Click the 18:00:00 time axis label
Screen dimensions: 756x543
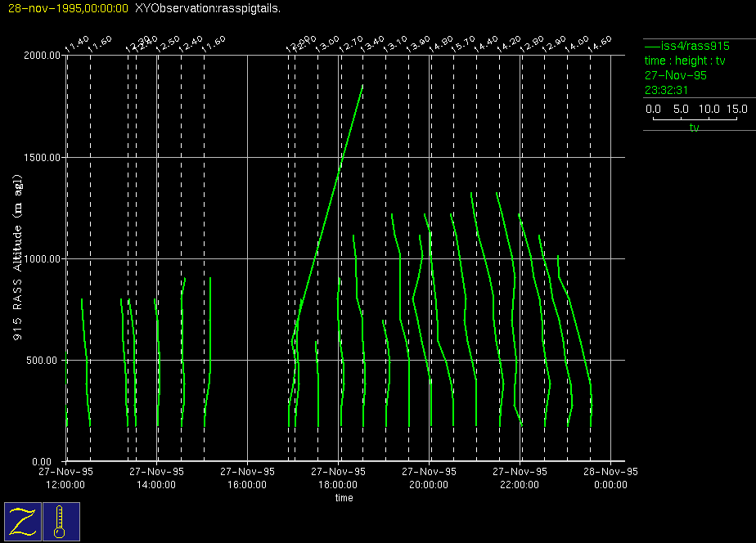pyautogui.click(x=339, y=484)
